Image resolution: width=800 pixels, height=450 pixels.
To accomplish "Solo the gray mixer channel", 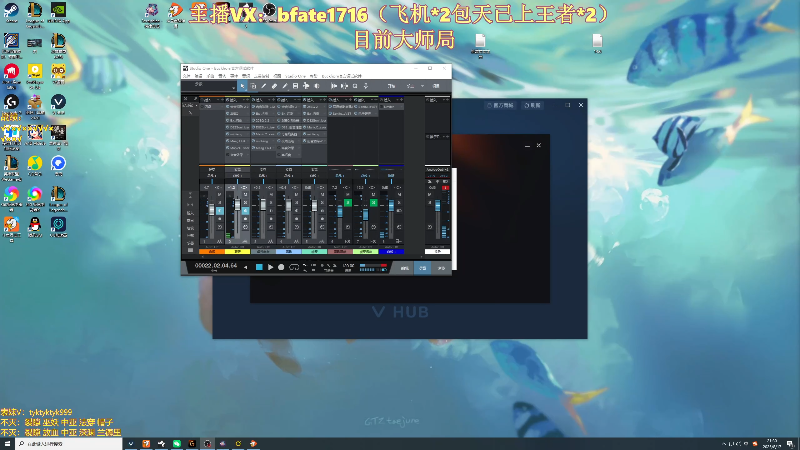I will pos(271,203).
